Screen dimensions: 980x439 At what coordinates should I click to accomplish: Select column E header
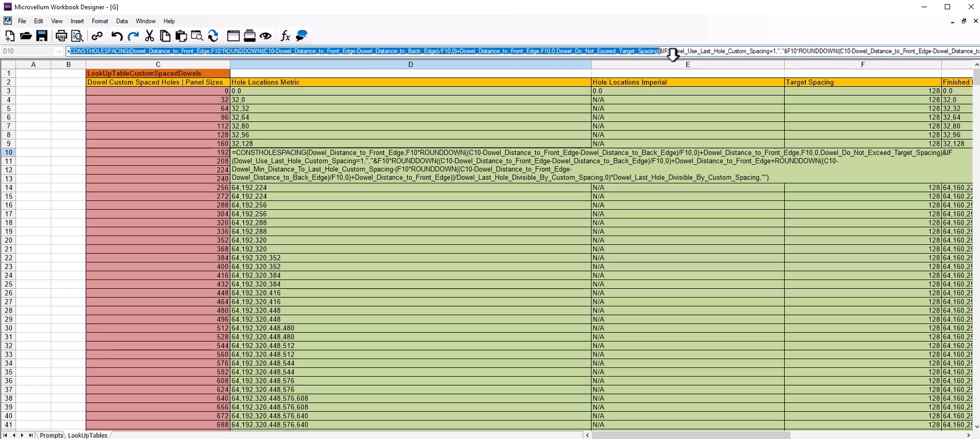click(688, 65)
